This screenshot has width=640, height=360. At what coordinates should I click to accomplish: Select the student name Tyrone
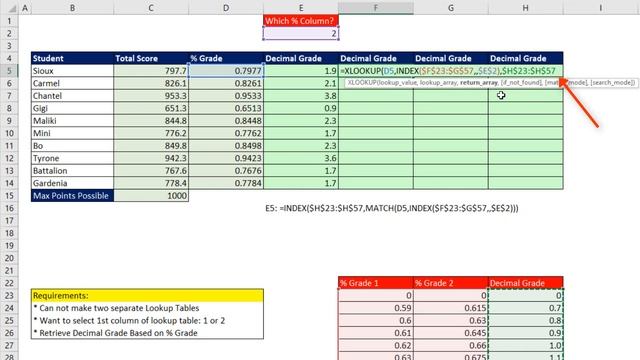point(72,158)
